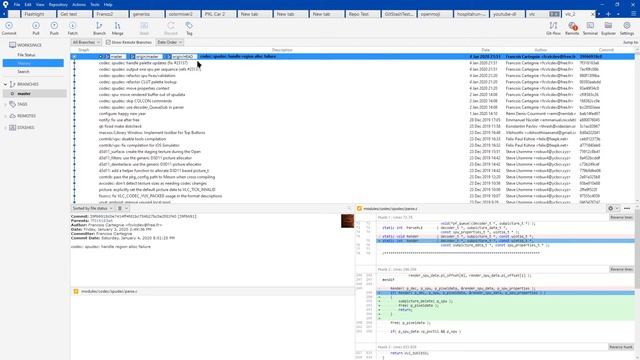This screenshot has height=360, width=640.
Task: Click the Push toolbar icon
Action: (x=54, y=26)
